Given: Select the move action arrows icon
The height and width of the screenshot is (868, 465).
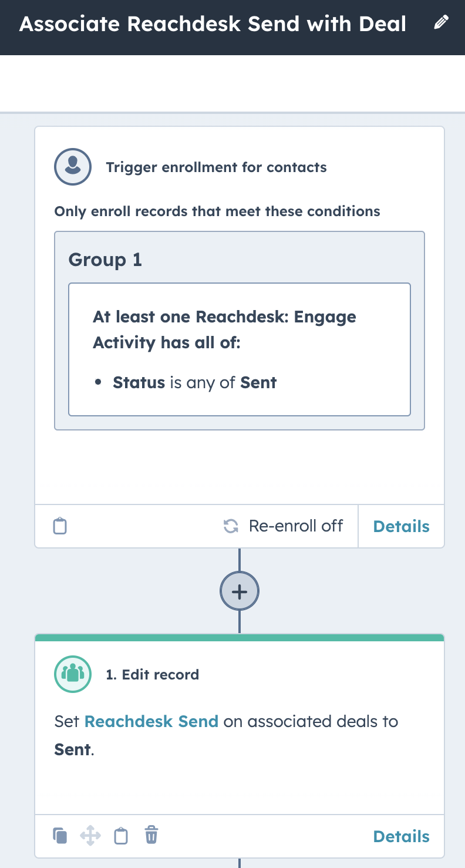Looking at the screenshot, I should [90, 835].
